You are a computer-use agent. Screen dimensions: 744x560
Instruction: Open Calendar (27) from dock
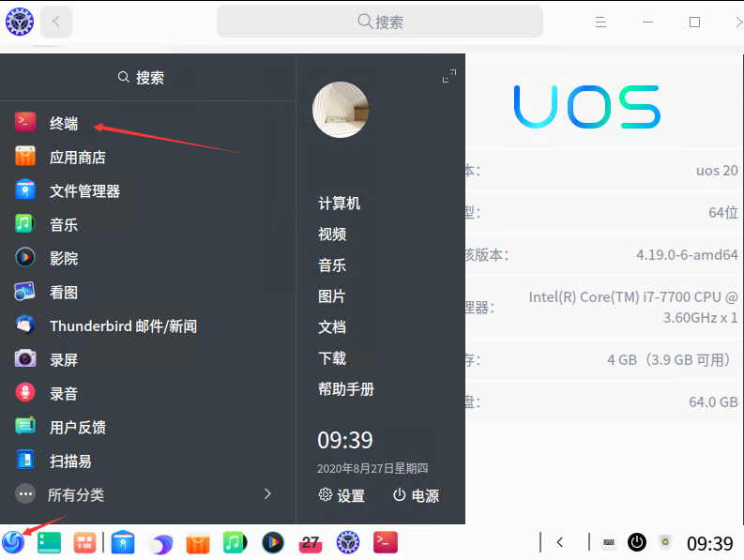(311, 542)
